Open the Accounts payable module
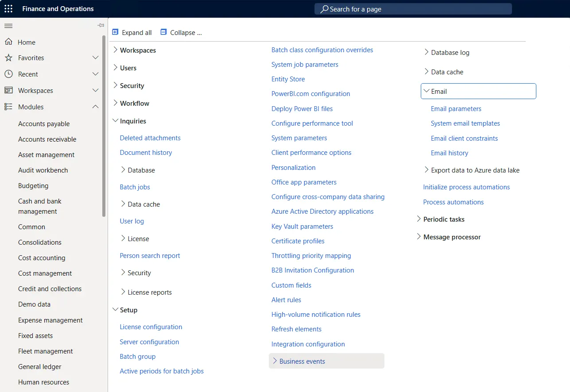 (43, 123)
